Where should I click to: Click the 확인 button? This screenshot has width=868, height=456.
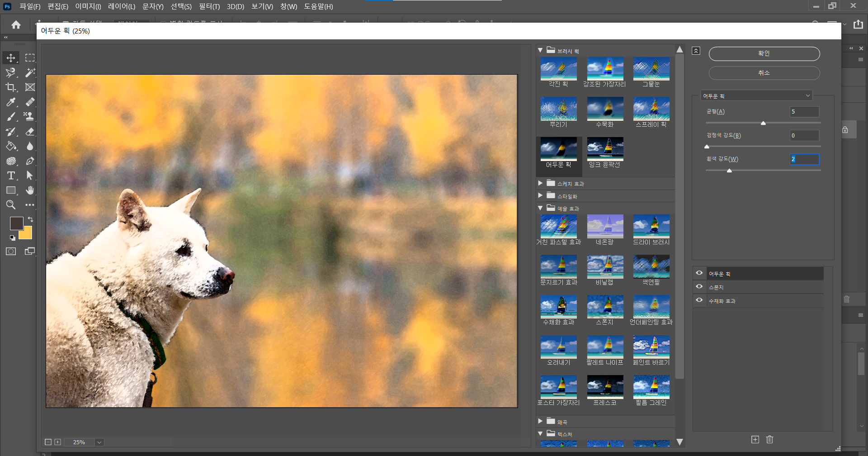[x=764, y=54]
